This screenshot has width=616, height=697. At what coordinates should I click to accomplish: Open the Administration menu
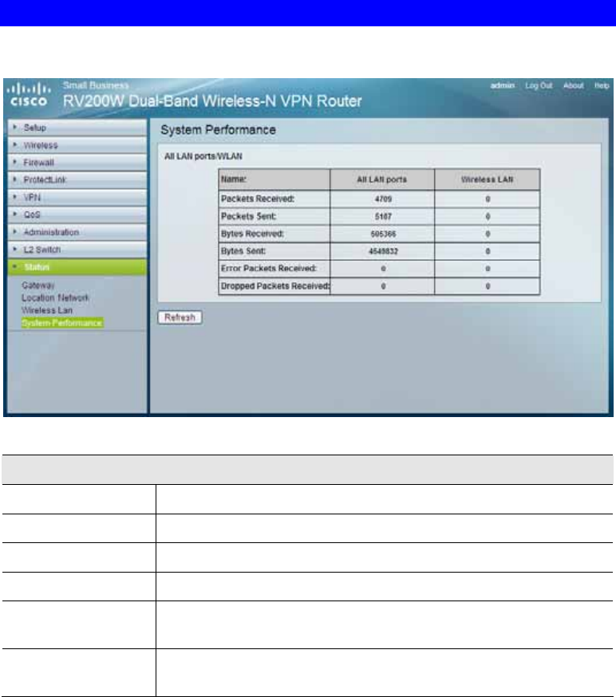click(x=77, y=232)
